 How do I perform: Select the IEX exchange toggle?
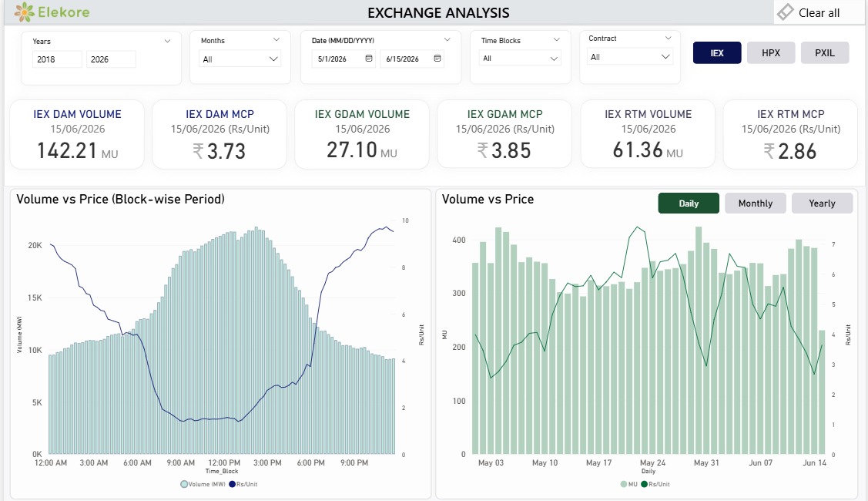click(x=717, y=52)
